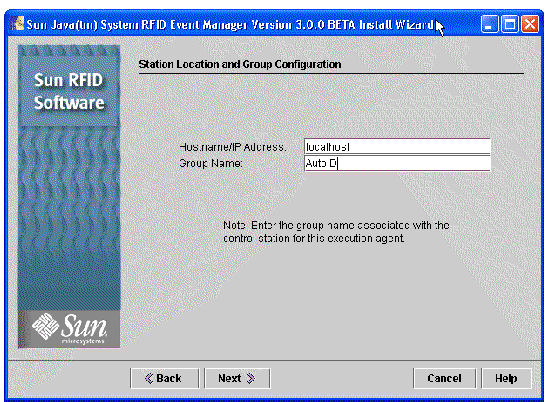Click the Sun Microsystems logo
This screenshot has width=549, height=402.
pos(69,328)
